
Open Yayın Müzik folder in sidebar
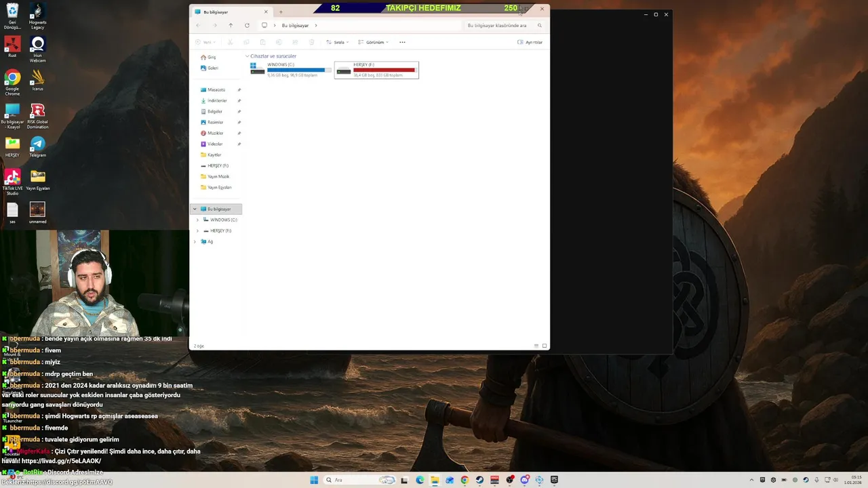click(216, 176)
